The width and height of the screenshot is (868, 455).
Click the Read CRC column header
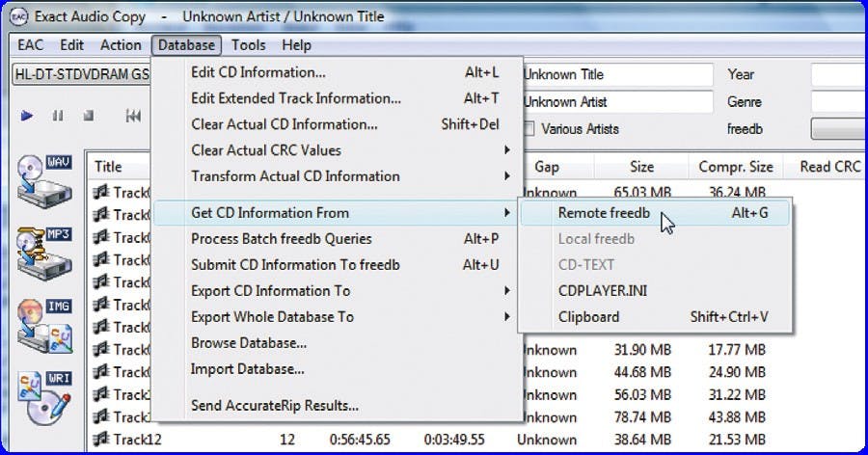click(x=827, y=167)
